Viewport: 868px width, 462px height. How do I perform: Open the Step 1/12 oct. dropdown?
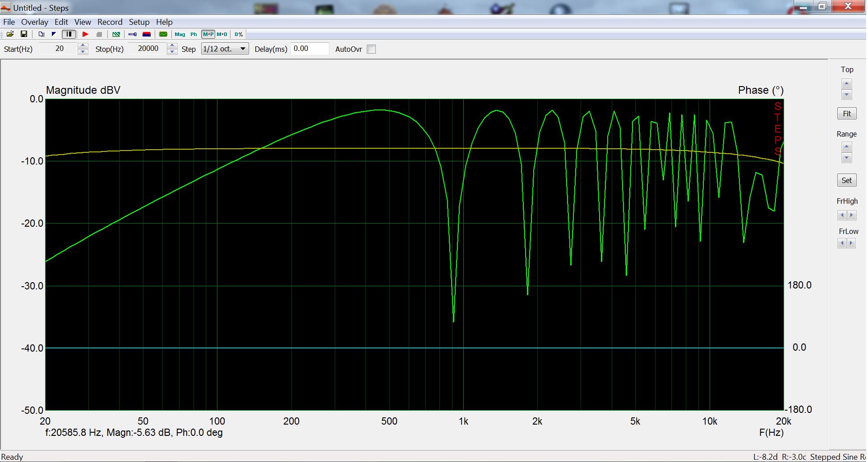225,49
